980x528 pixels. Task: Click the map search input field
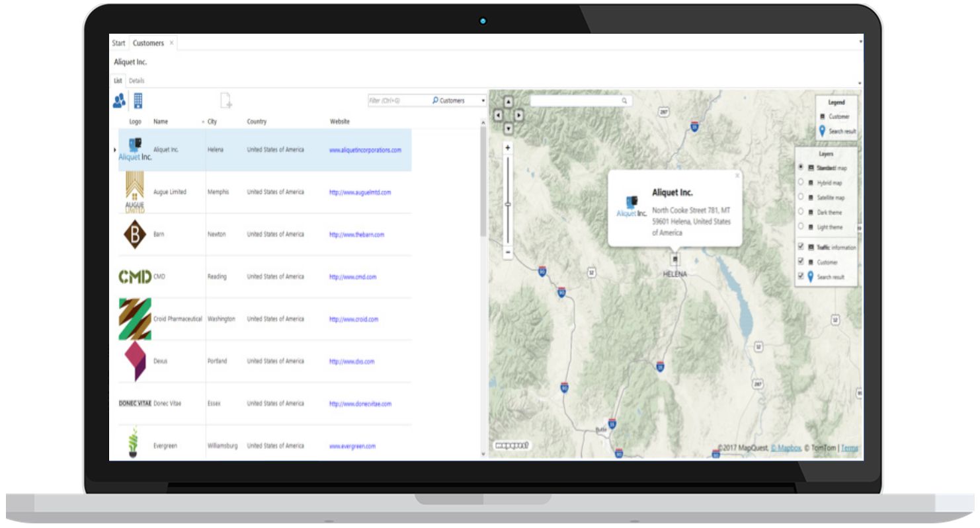[576, 101]
